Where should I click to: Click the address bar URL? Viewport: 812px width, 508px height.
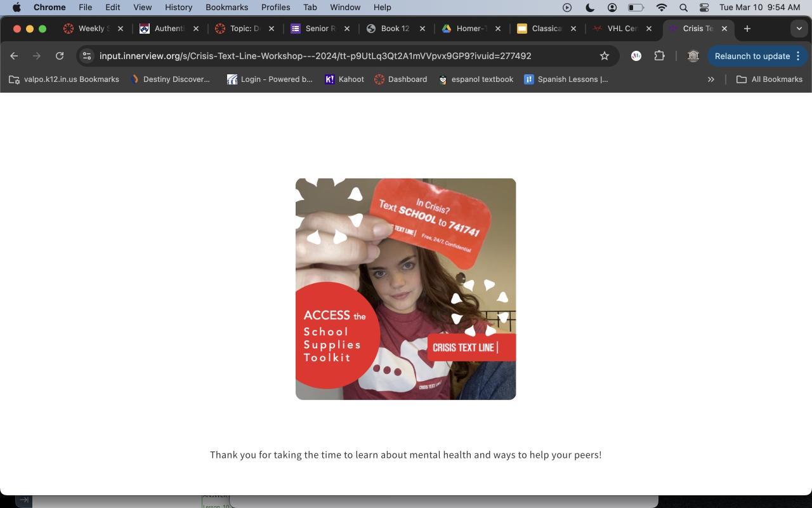click(315, 56)
